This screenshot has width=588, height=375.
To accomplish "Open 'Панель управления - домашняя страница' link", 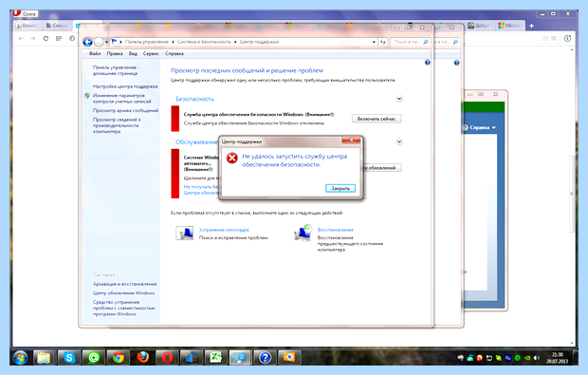I will [116, 70].
